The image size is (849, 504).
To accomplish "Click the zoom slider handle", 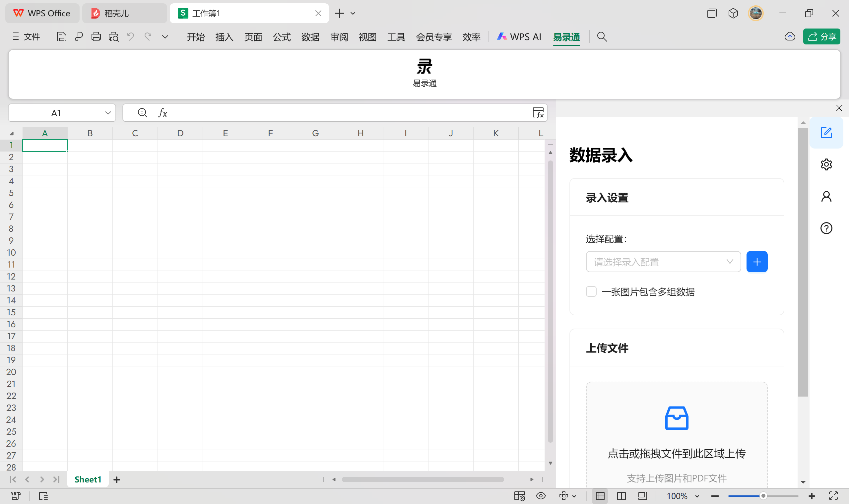I will pos(763,496).
